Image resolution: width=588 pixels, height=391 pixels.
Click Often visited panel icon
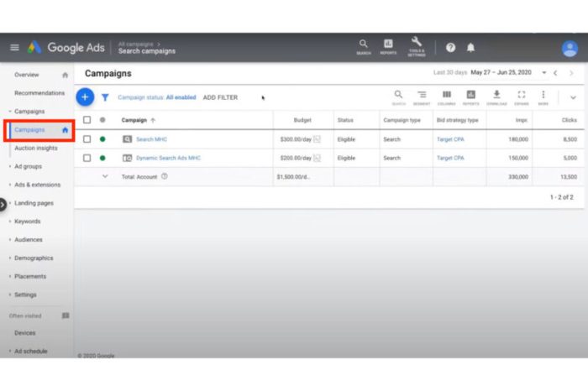[x=66, y=315]
